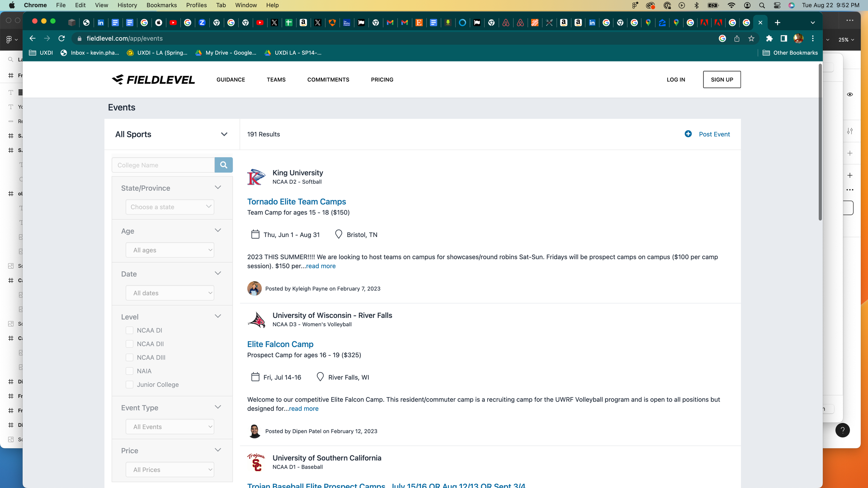Screen dimensions: 868x488
Task: Click the King University logo thumbnail
Action: point(256,177)
